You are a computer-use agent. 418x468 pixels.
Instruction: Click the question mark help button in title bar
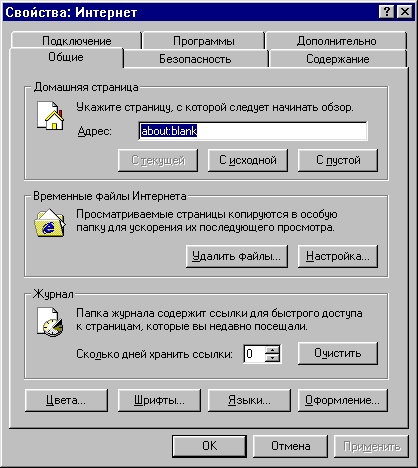click(x=387, y=12)
